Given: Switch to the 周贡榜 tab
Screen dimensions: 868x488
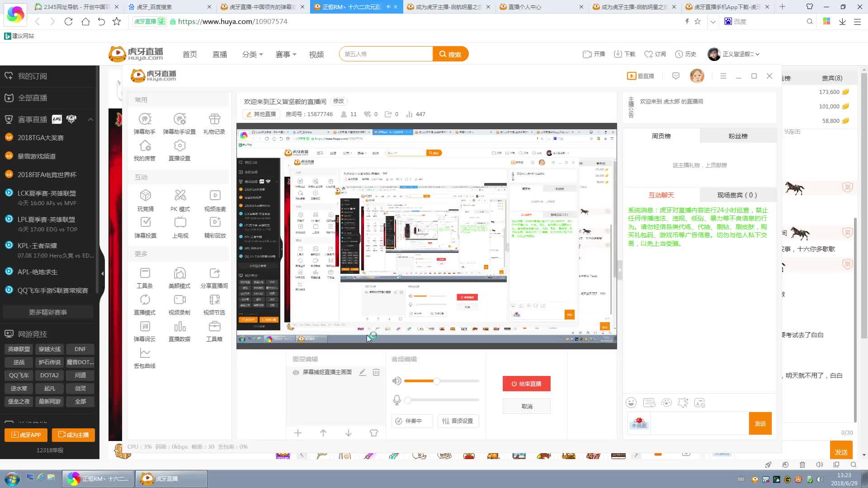Looking at the screenshot, I should coord(661,136).
